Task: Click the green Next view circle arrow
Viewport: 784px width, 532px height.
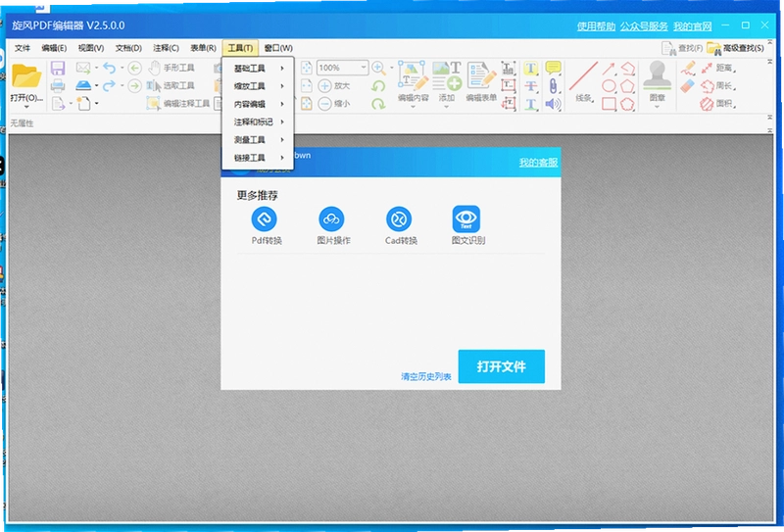Action: [134, 86]
